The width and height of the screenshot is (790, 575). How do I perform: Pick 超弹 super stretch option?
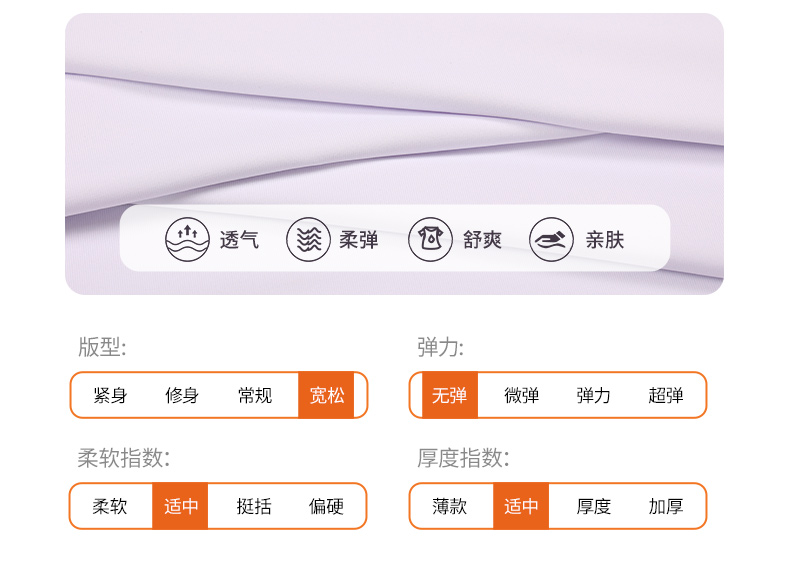(x=666, y=395)
